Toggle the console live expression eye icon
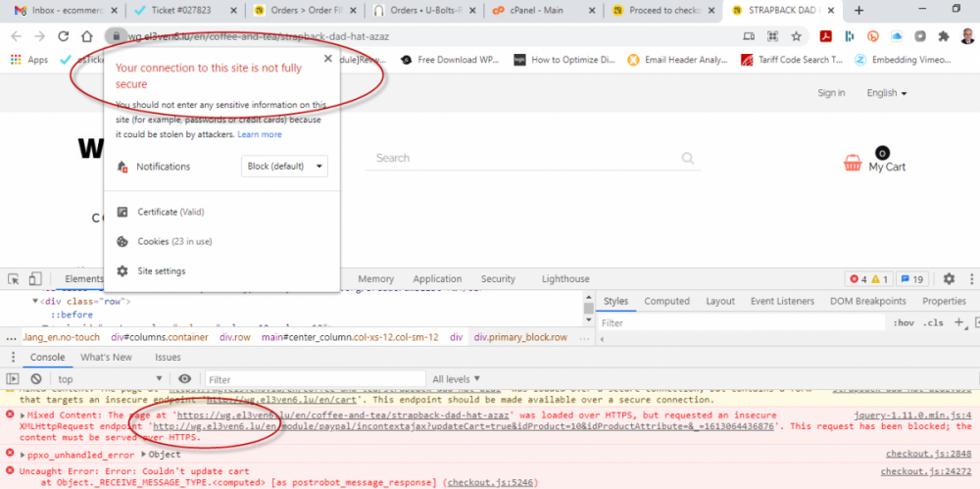The width and height of the screenshot is (980, 489). [x=184, y=379]
